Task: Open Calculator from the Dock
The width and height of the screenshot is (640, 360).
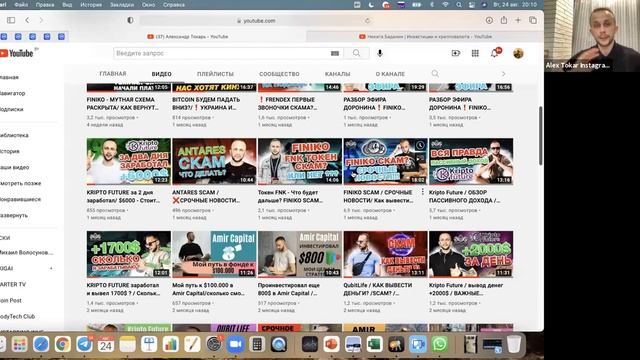Action: pos(257,344)
